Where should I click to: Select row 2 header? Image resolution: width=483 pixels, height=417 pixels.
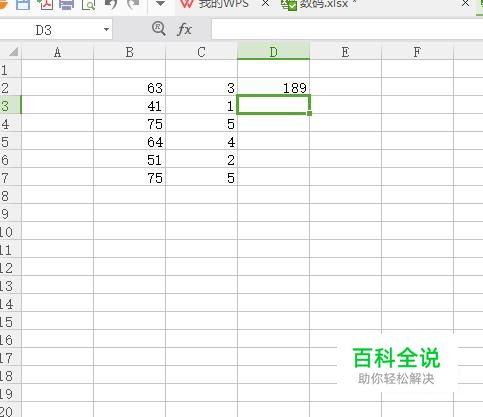(10, 88)
